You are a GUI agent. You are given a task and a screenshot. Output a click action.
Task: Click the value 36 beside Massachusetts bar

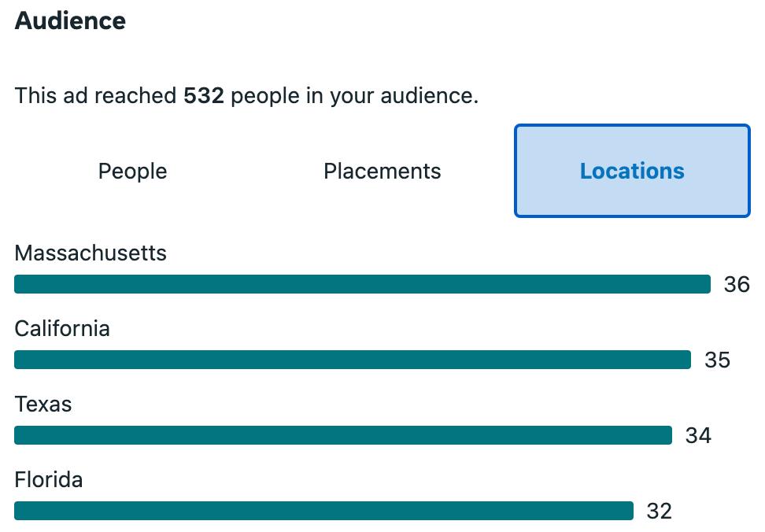tap(737, 285)
